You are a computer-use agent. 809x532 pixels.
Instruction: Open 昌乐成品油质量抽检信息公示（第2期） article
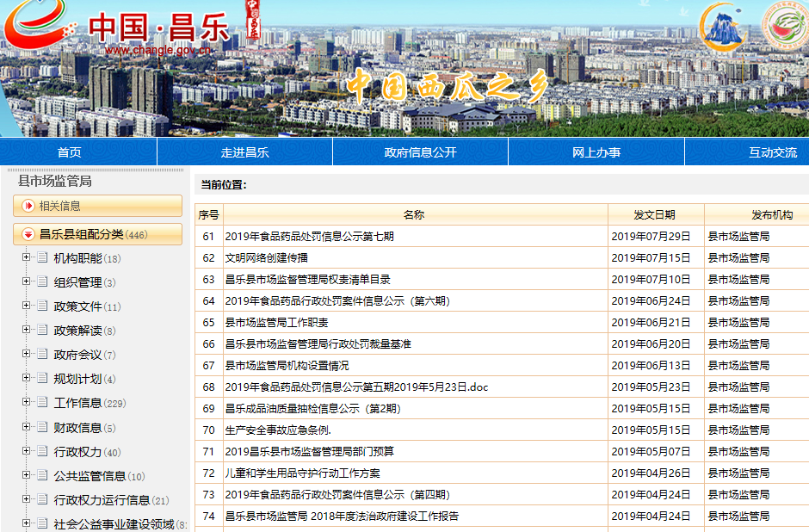click(312, 409)
